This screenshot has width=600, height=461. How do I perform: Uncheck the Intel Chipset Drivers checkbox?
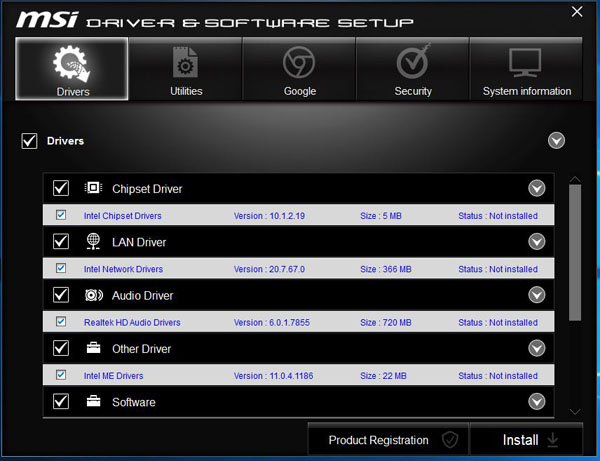click(x=61, y=215)
